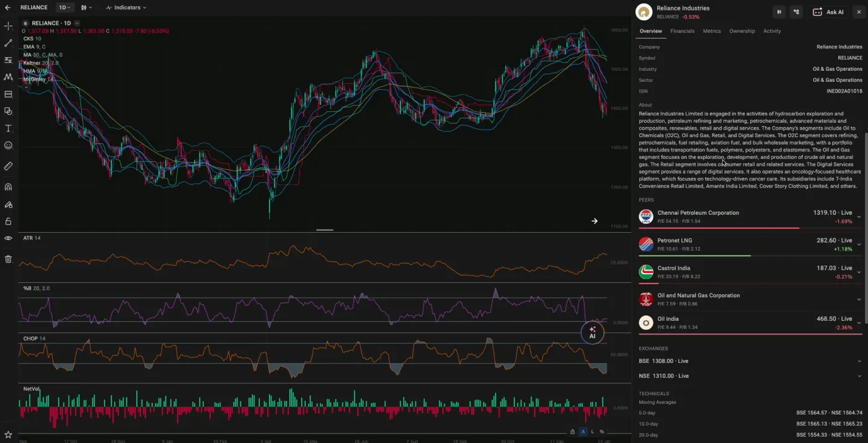
Task: Click the trash icon to remove drawings
Action: point(8,259)
